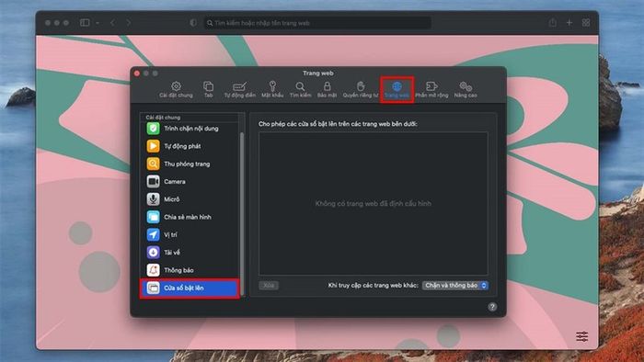Click the Safari address search field
This screenshot has width=644, height=362.
pyautogui.click(x=317, y=23)
